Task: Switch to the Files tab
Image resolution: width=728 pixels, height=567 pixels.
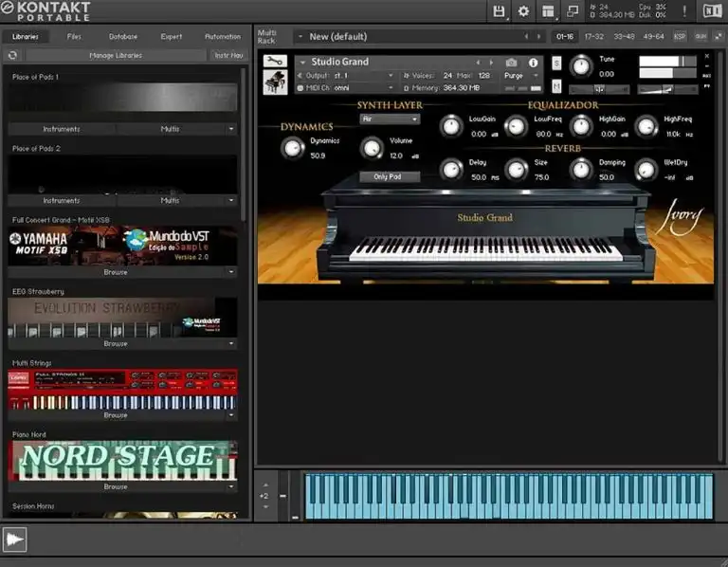Action: point(74,36)
